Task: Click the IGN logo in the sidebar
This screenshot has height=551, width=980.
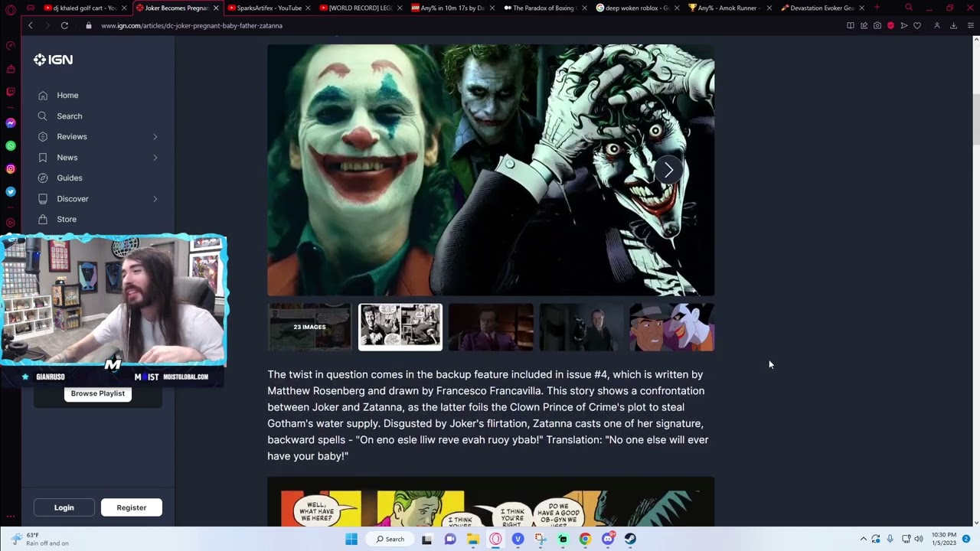Action: (x=54, y=60)
